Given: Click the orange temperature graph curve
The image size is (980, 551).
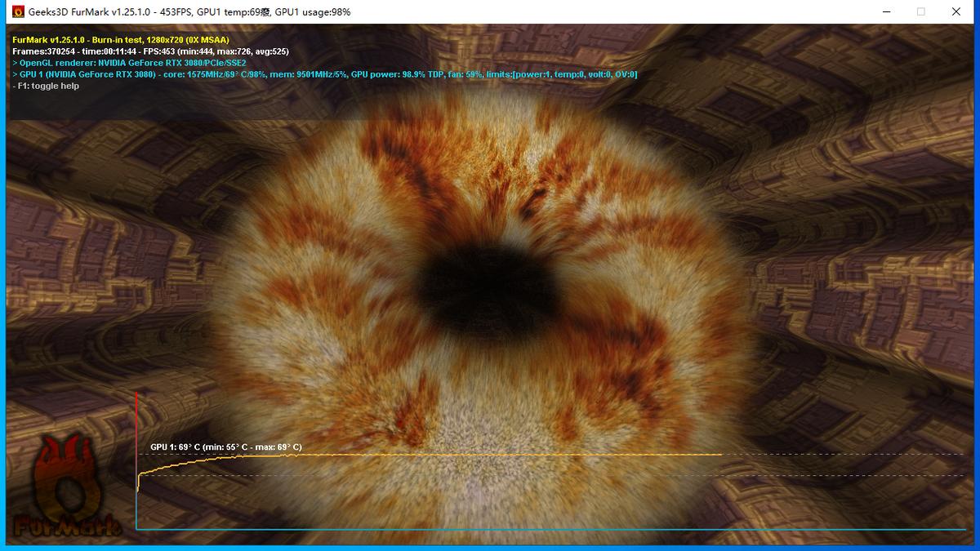Looking at the screenshot, I should (x=429, y=455).
